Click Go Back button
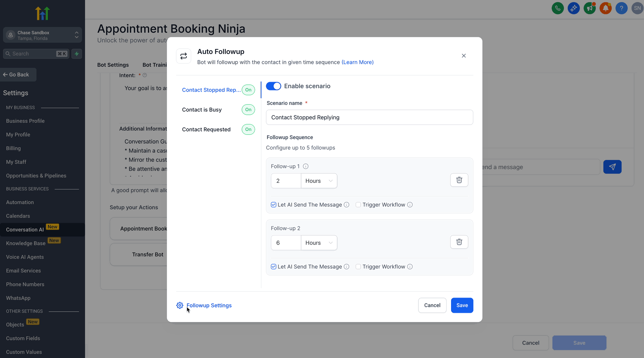 (x=18, y=74)
